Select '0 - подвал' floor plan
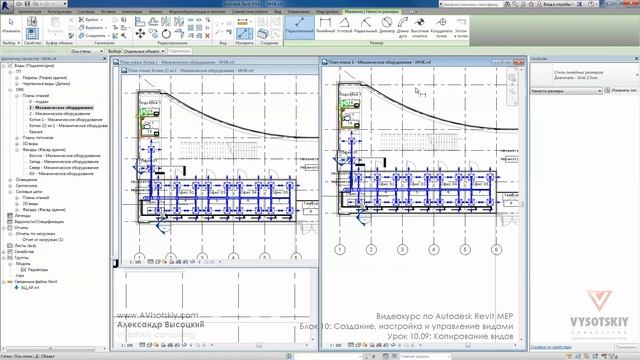Viewport: 640px width, 360px height. click(39, 102)
